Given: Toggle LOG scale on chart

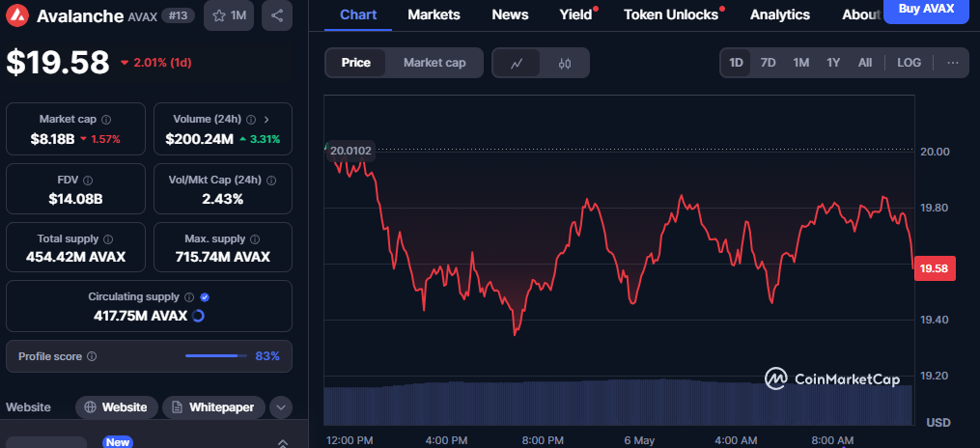Looking at the screenshot, I should tap(909, 63).
